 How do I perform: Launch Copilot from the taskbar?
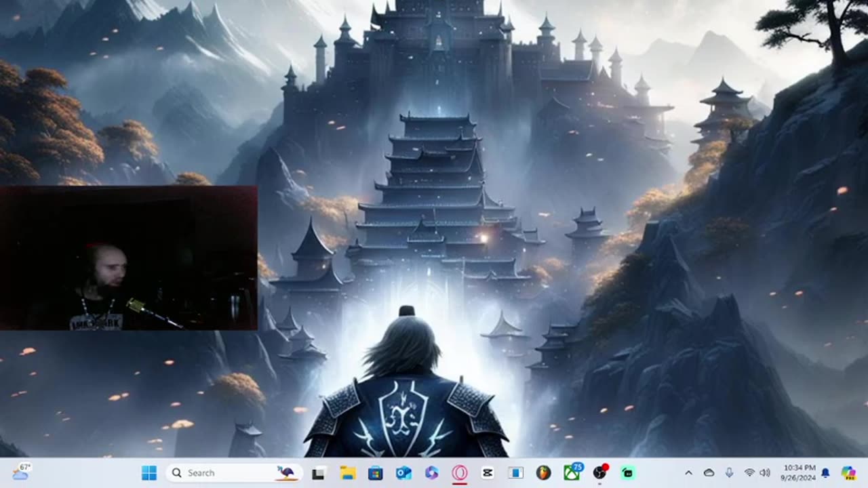[432, 472]
